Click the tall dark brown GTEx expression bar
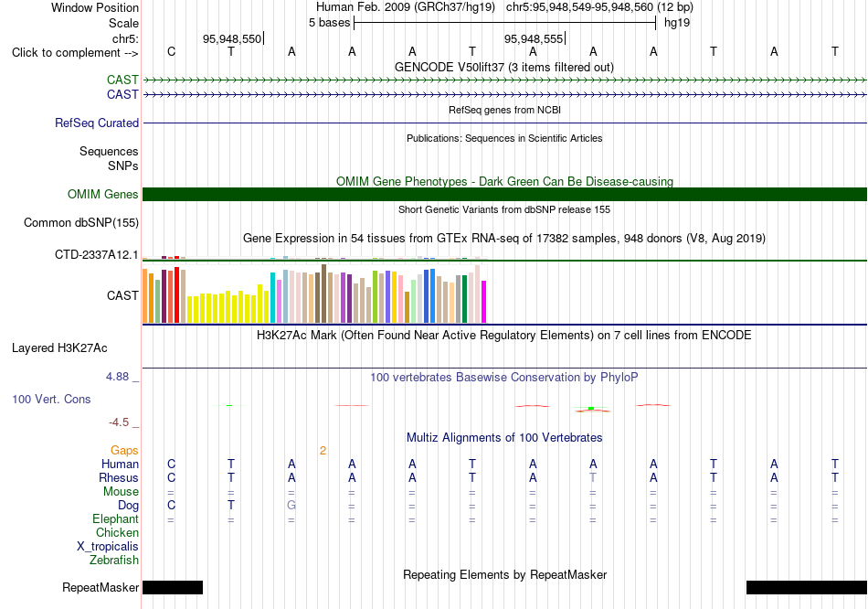Viewport: 868px width, 609px height. [x=323, y=294]
